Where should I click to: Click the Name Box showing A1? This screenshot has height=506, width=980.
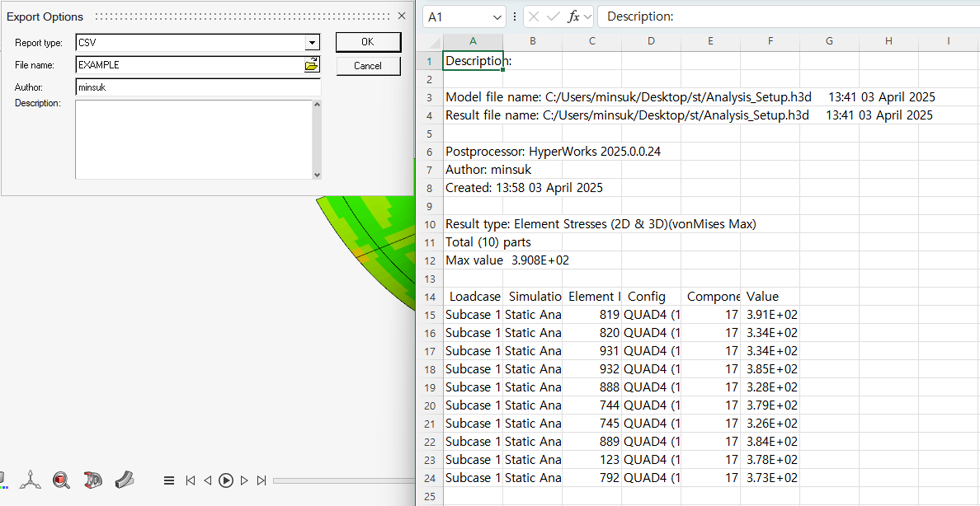point(458,17)
